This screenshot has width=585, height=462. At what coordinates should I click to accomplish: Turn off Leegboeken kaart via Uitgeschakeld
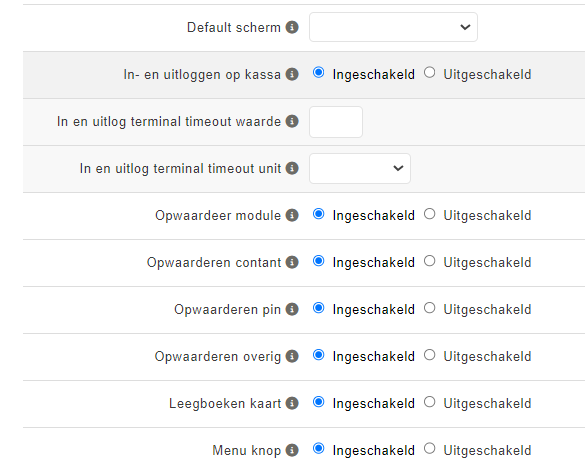coord(429,402)
